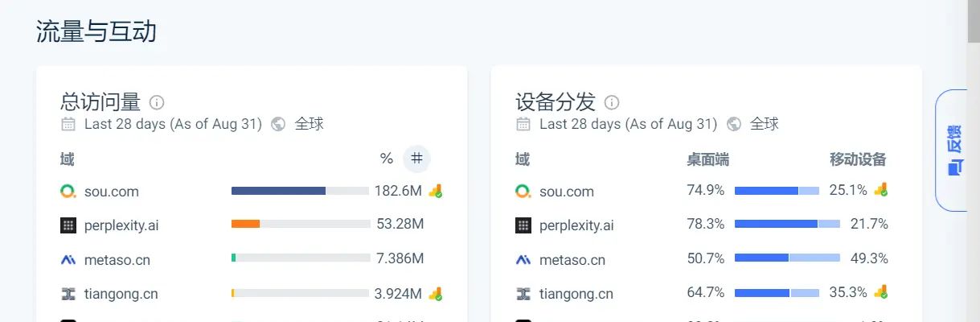
Task: Select 49.3% mobile share for metaso.cn
Action: (x=869, y=258)
